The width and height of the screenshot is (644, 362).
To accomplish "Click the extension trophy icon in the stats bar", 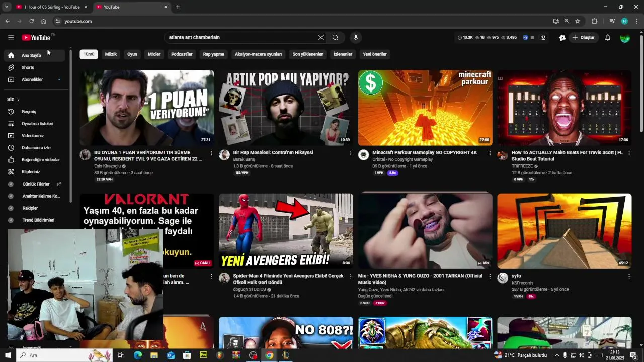I will (x=543, y=38).
